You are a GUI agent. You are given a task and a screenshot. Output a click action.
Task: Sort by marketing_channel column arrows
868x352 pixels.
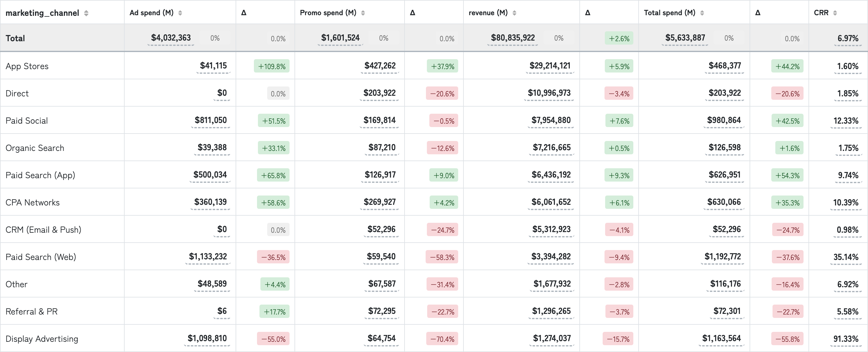pyautogui.click(x=86, y=13)
